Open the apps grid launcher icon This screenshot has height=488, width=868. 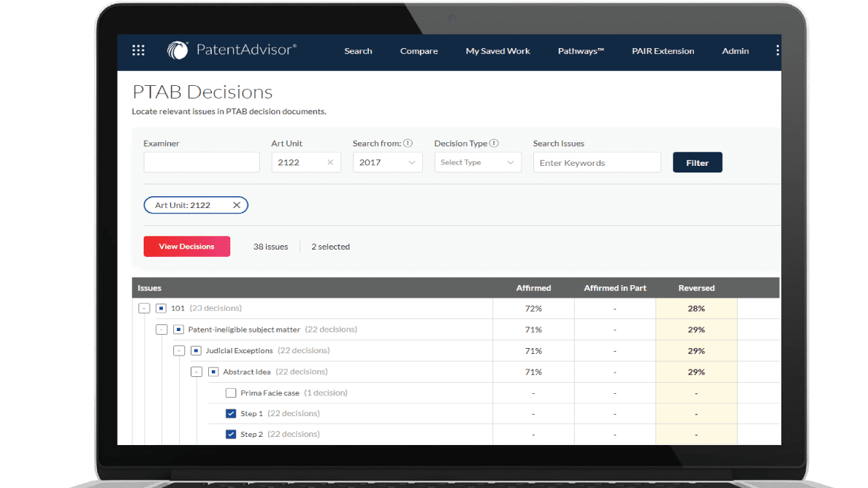[138, 50]
